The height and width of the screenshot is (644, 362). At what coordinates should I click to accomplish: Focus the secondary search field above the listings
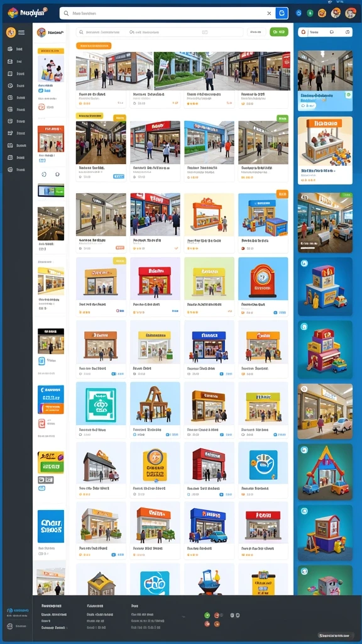point(160,31)
